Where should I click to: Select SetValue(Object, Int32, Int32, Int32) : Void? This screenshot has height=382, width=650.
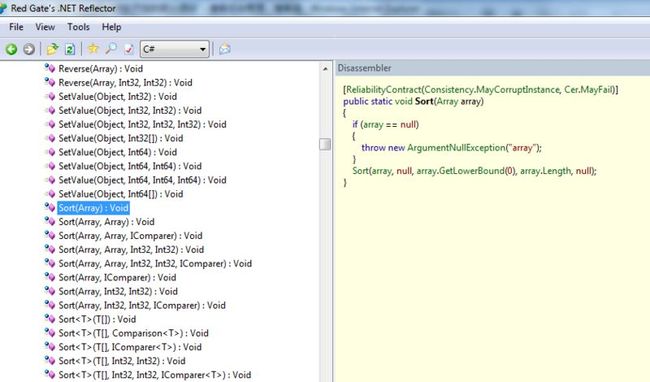pyautogui.click(x=142, y=124)
